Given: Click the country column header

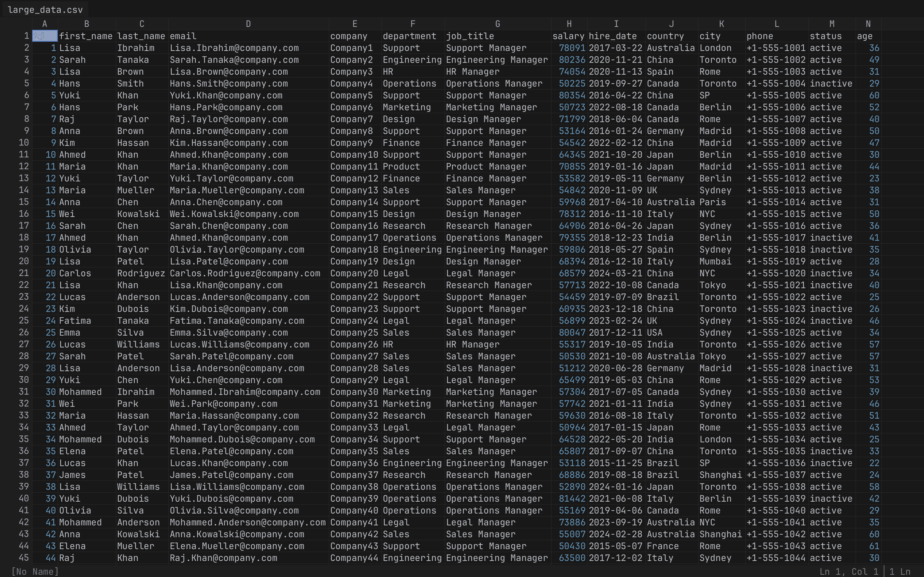Looking at the screenshot, I should tap(665, 36).
